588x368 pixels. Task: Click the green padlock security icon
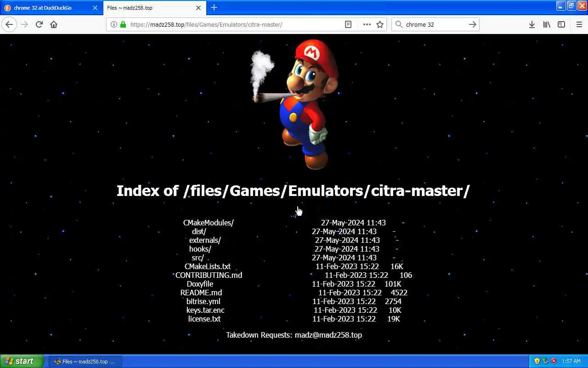(123, 24)
